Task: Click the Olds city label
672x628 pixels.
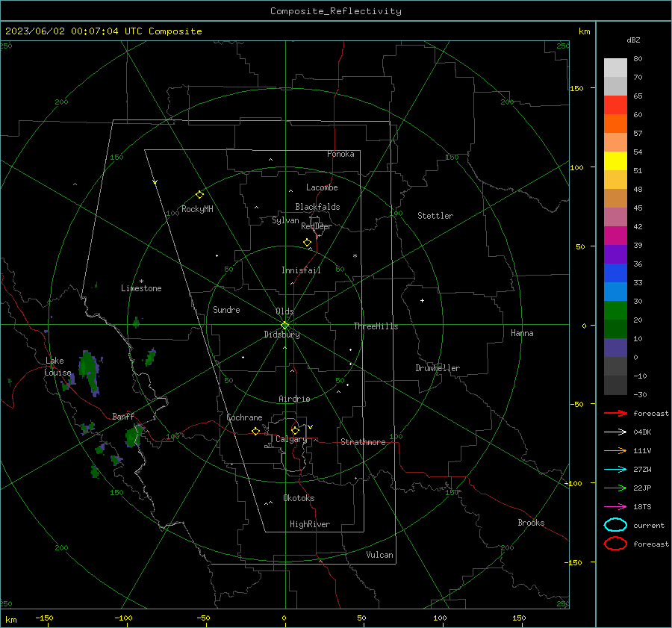Action: coord(284,311)
